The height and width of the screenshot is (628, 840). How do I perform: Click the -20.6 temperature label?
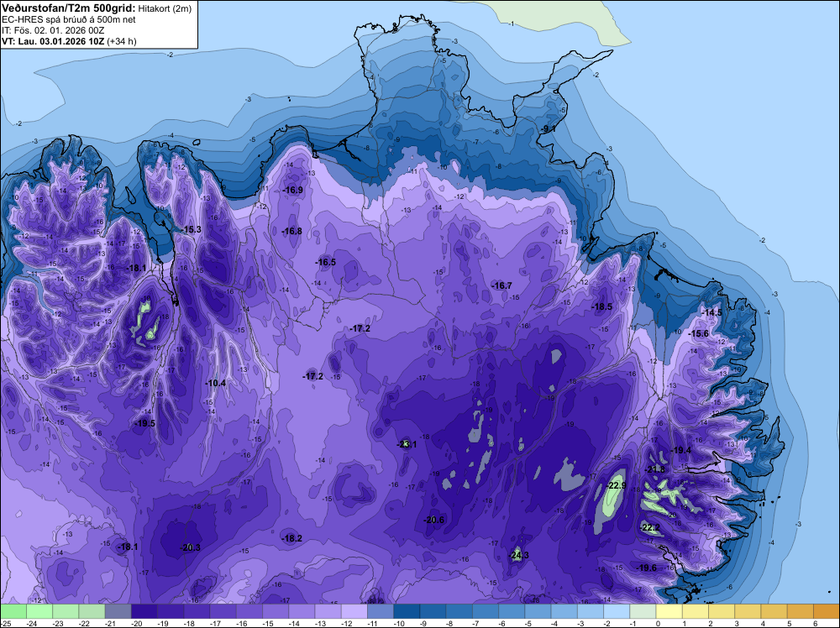[434, 520]
